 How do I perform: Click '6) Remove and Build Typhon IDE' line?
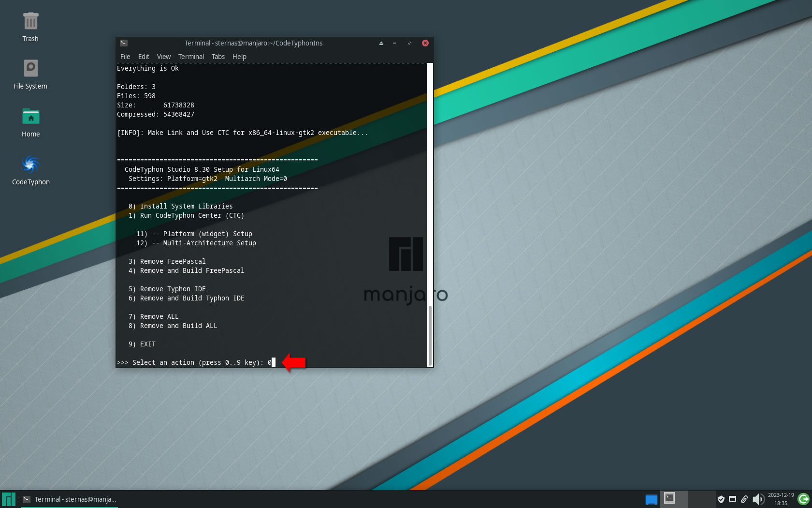186,298
